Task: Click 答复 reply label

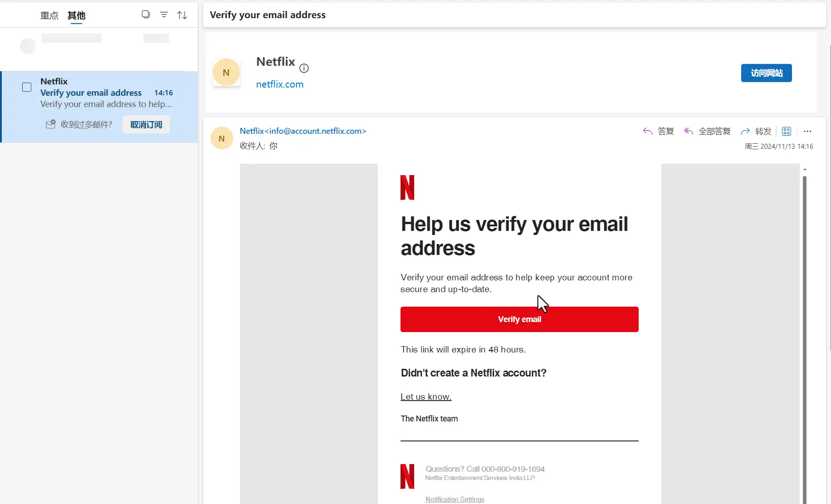Action: click(x=665, y=131)
